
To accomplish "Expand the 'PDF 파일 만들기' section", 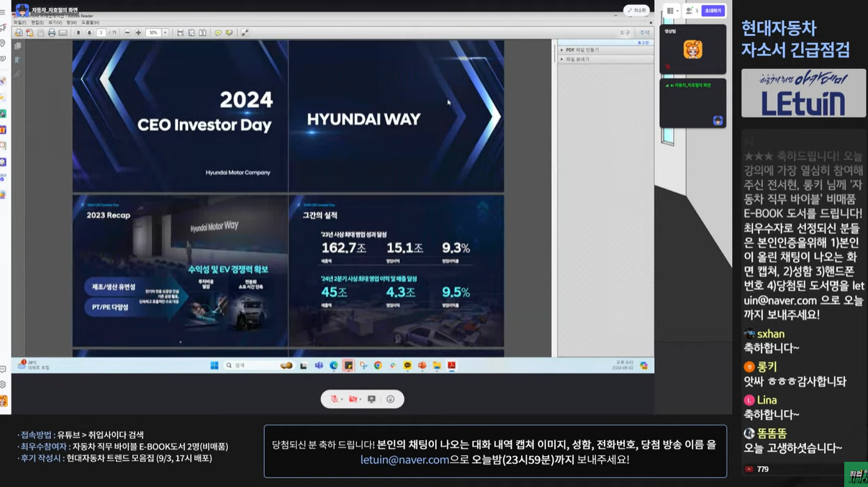I will tap(582, 50).
